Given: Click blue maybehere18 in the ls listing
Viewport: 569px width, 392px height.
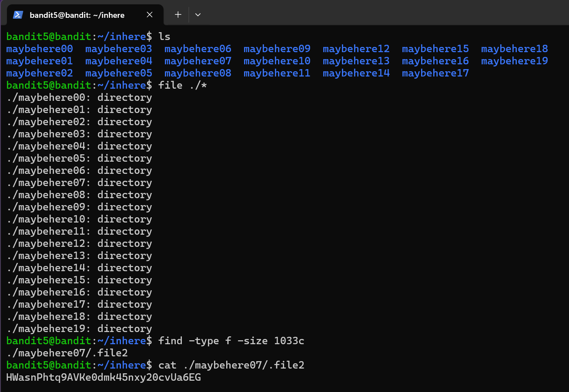Looking at the screenshot, I should tap(514, 49).
